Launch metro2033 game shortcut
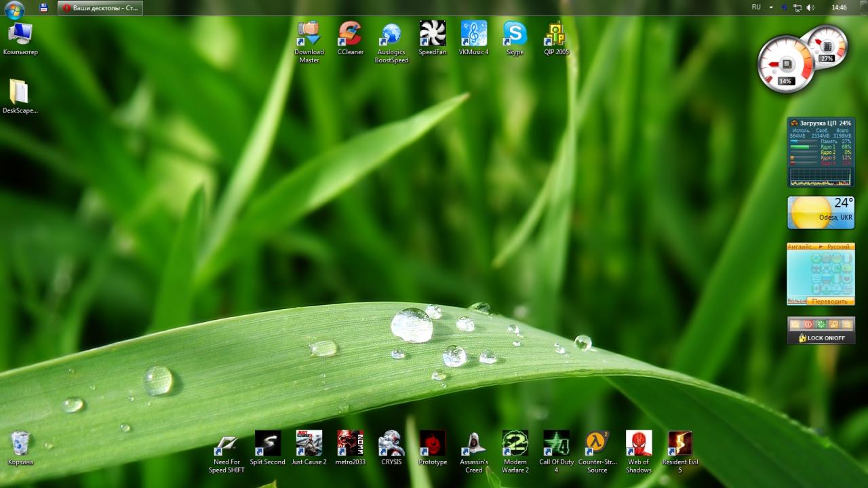868x488 pixels. (351, 448)
